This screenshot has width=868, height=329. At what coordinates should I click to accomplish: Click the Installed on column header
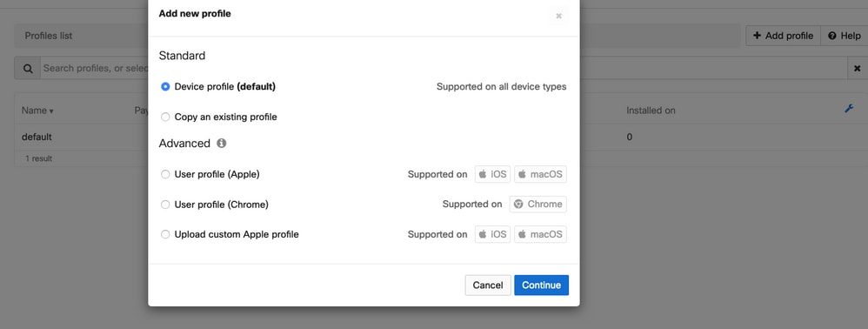coord(651,111)
